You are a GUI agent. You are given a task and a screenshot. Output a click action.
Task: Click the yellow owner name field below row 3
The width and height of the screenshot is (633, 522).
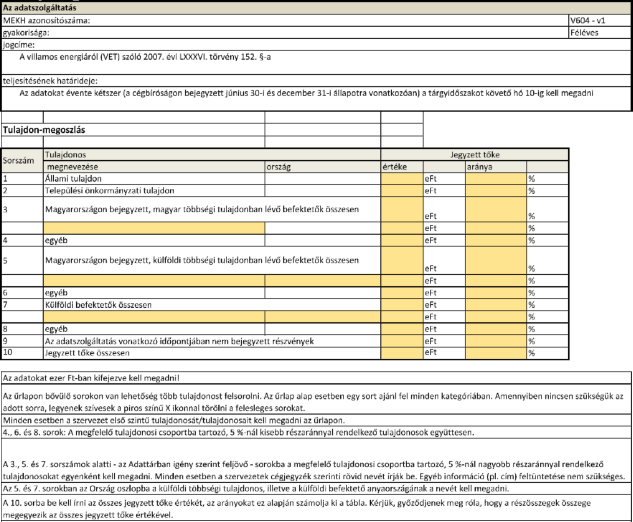tap(154, 228)
